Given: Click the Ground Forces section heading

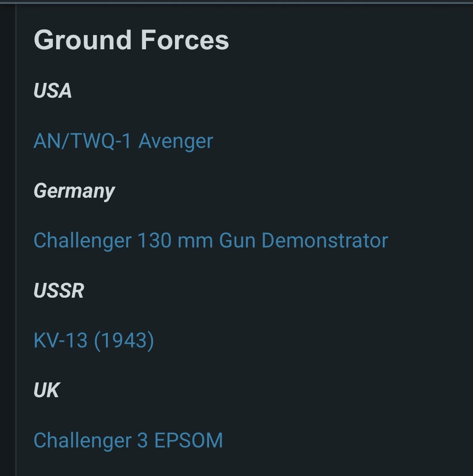Looking at the screenshot, I should coord(131,40).
